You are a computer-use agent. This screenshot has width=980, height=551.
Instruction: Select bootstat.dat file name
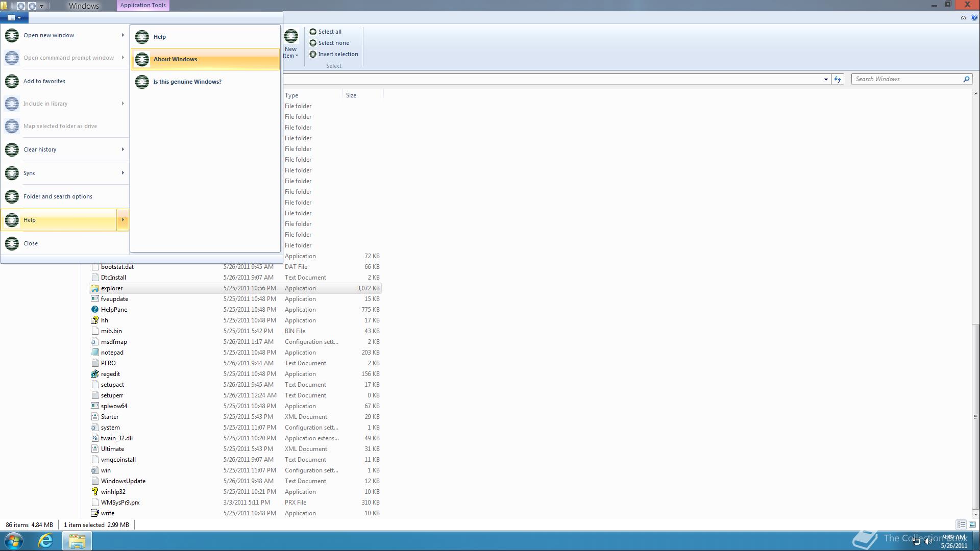pyautogui.click(x=117, y=267)
